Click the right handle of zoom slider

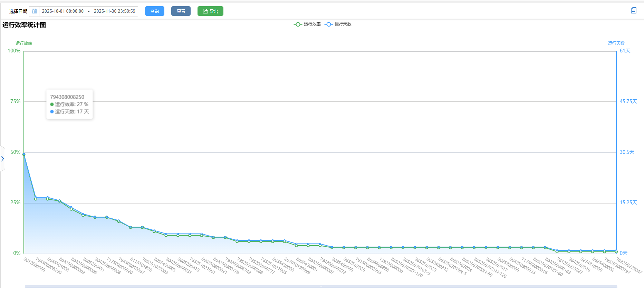click(617, 286)
